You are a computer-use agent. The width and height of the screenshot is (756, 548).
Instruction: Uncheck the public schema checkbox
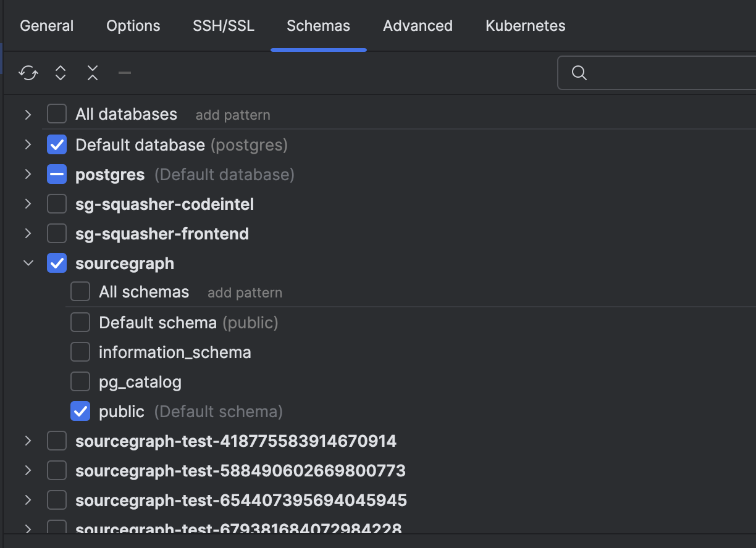click(x=80, y=411)
